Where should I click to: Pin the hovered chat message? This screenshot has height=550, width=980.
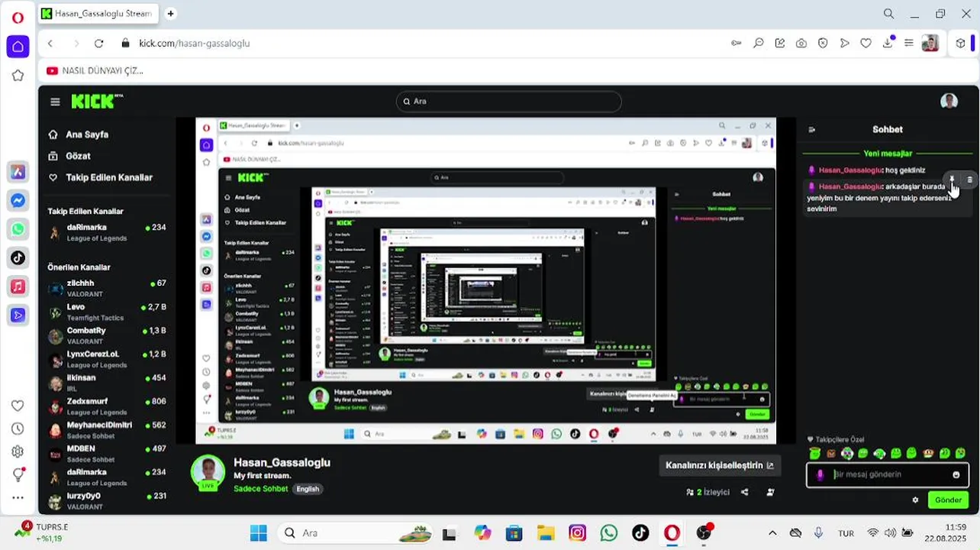coord(952,180)
